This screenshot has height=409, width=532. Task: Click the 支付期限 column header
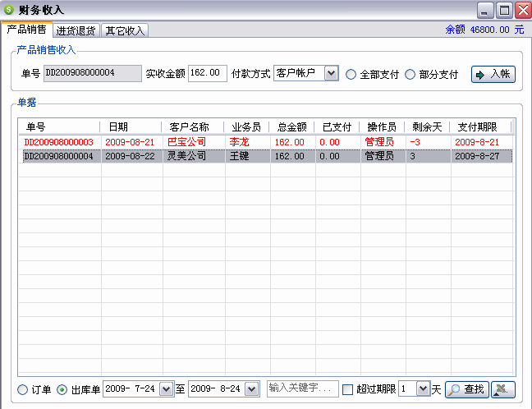click(481, 127)
